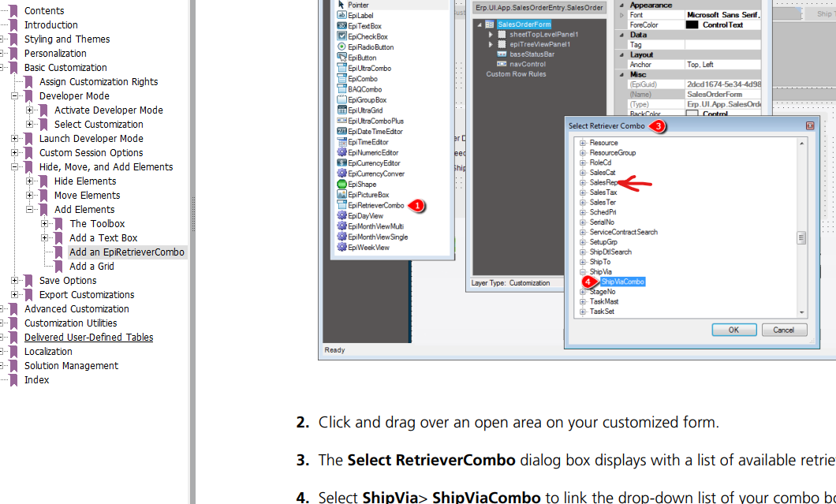Go to the Localization bookmark

(x=48, y=352)
